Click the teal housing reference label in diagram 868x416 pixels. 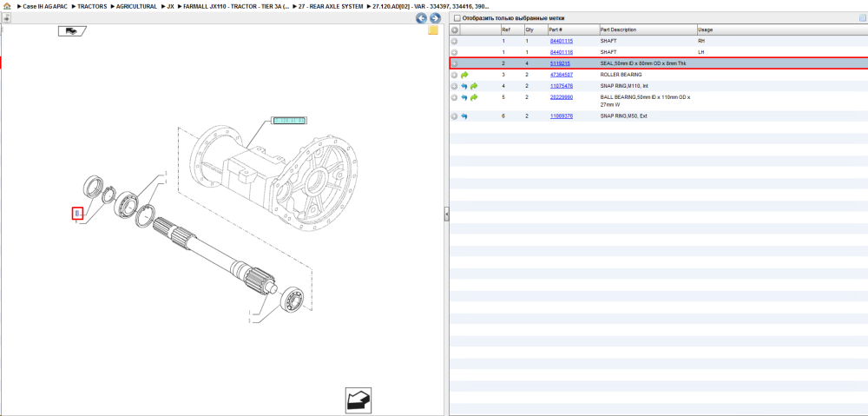(x=290, y=120)
